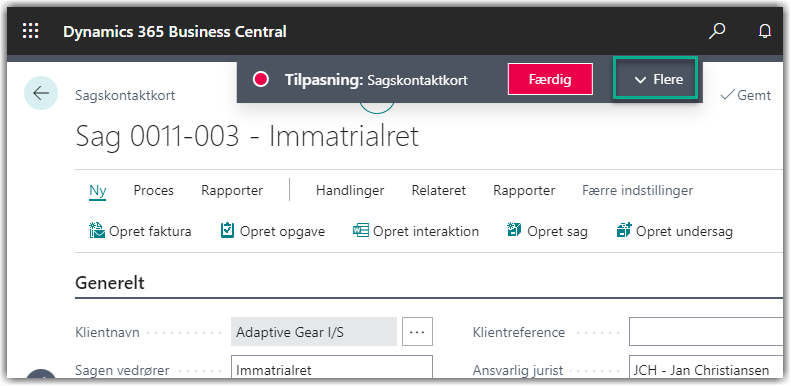
Task: Open Klientnavn lookup ellipsis button
Action: (417, 332)
